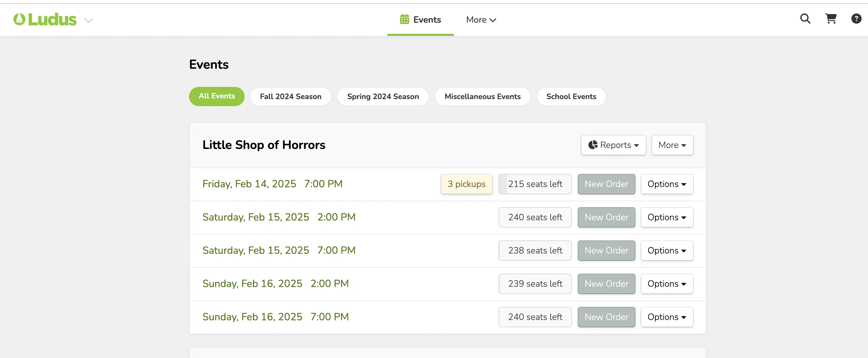Open the Saturday, Feb 15, 2025 2:00 PM event

pos(279,217)
